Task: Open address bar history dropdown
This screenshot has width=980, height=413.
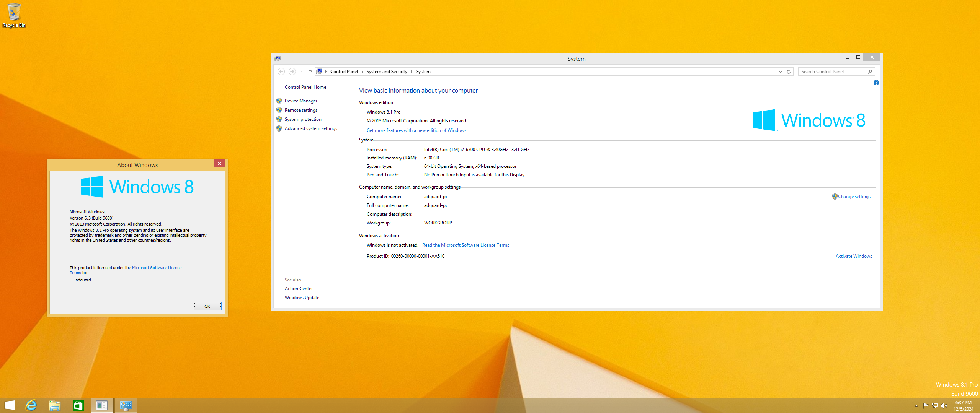Action: (x=780, y=72)
